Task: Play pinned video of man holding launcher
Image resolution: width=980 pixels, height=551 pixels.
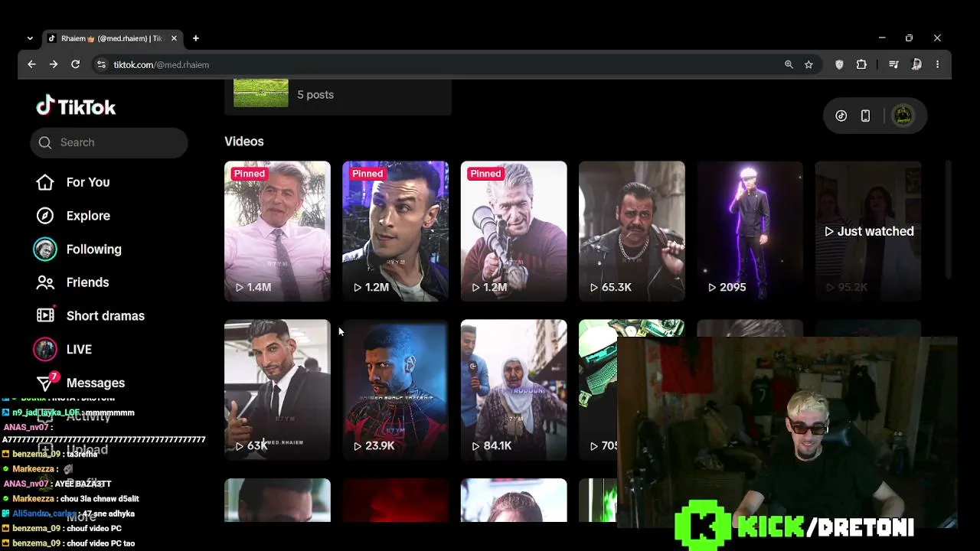Action: (514, 231)
